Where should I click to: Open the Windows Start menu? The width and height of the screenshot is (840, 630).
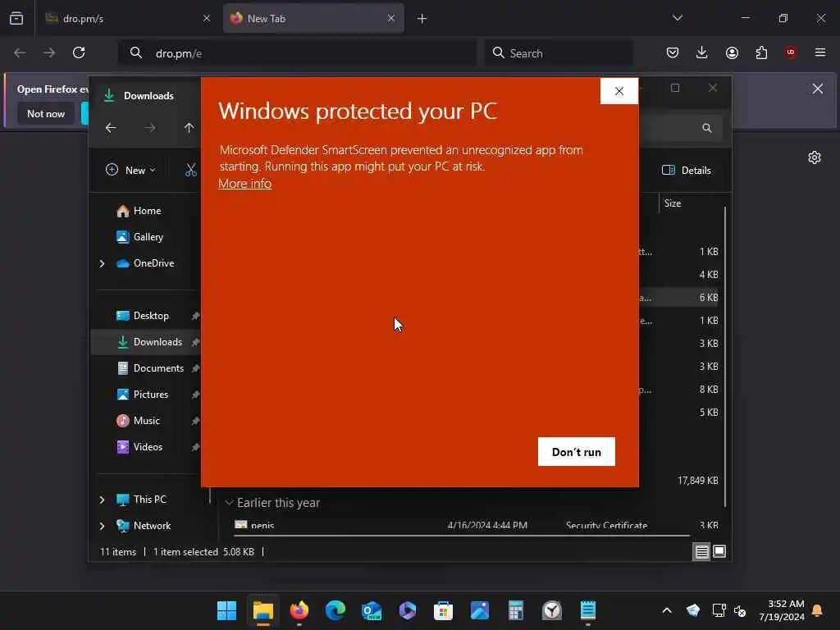pyautogui.click(x=226, y=610)
